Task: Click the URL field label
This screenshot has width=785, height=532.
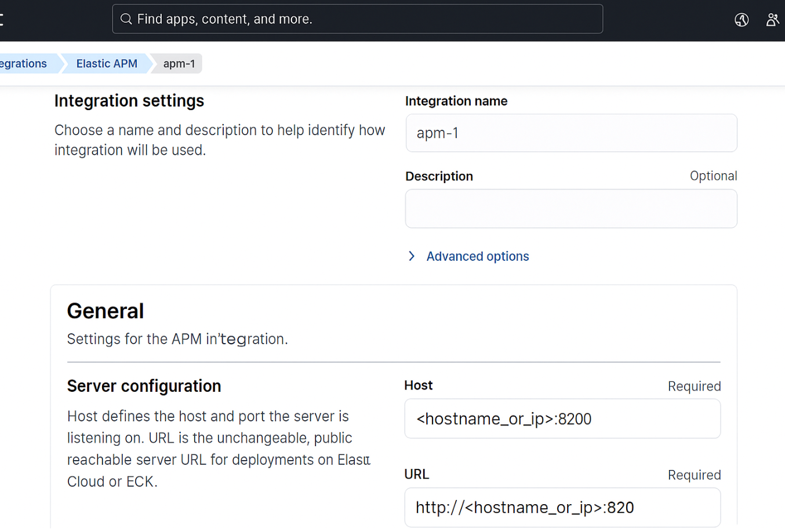Action: pos(416,475)
